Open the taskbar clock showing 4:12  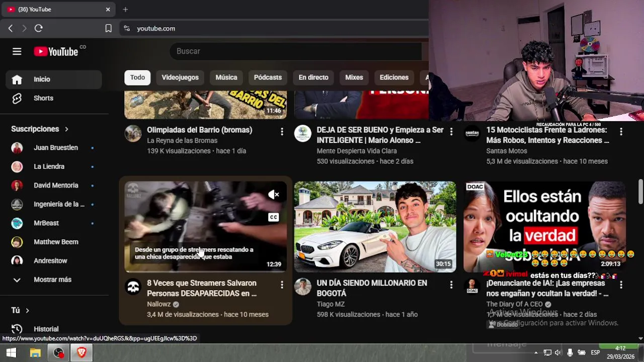pos(620,352)
